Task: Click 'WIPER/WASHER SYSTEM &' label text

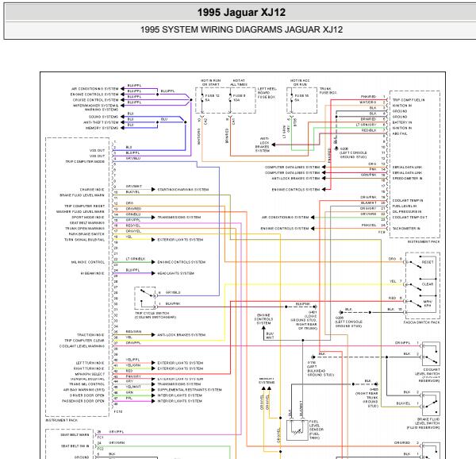Action: (96, 106)
